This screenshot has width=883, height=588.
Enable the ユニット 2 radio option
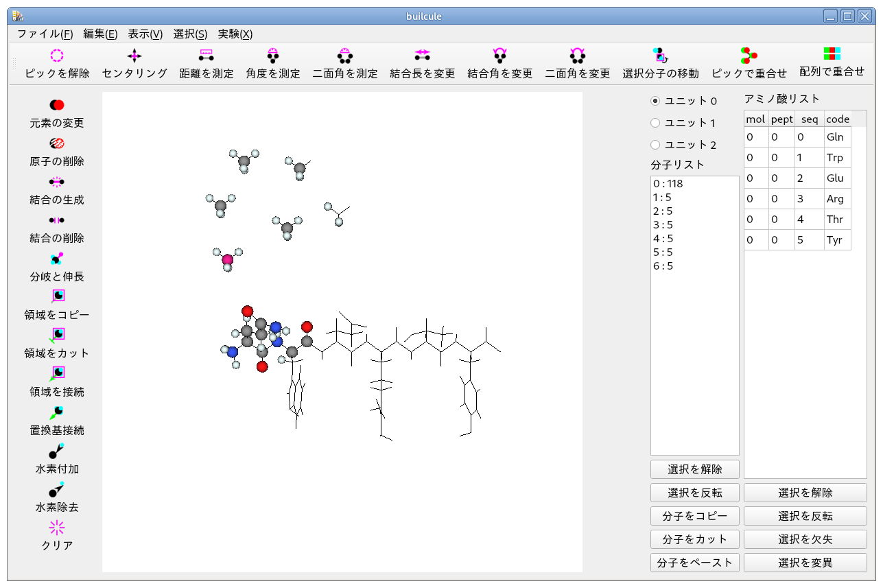[x=655, y=145]
